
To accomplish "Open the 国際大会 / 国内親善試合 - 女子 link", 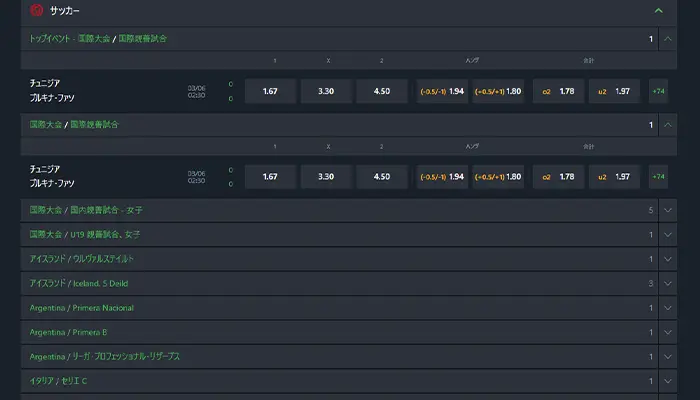I will tap(86, 210).
